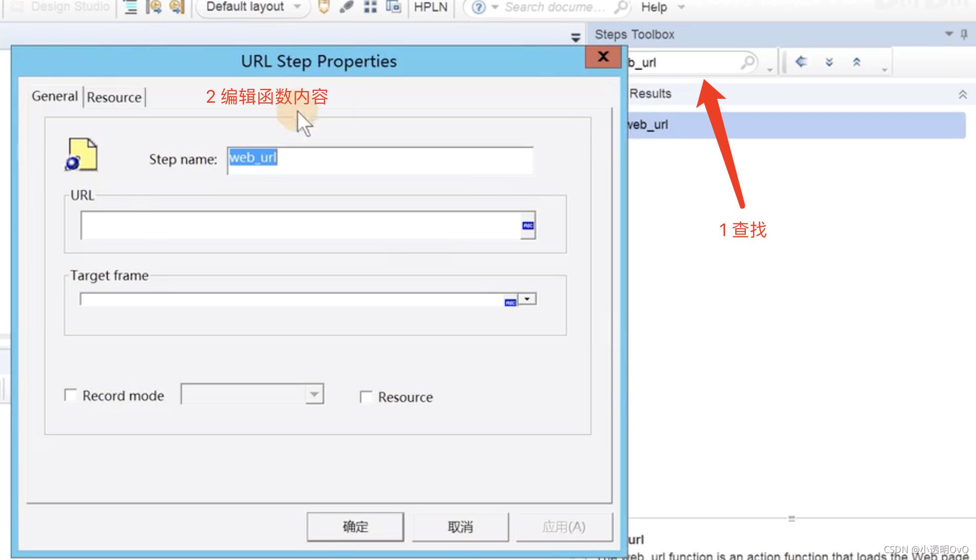Toggle the Resource checkbox
The image size is (976, 560).
pyautogui.click(x=366, y=397)
